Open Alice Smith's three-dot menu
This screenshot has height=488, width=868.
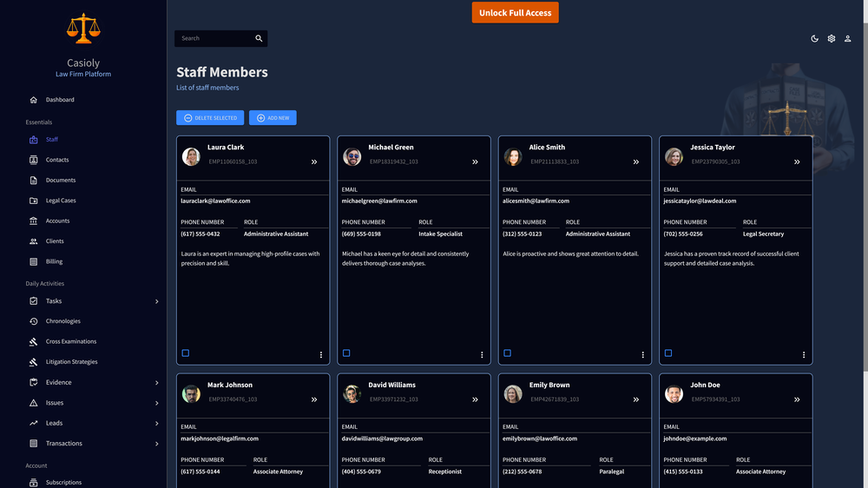pos(642,355)
